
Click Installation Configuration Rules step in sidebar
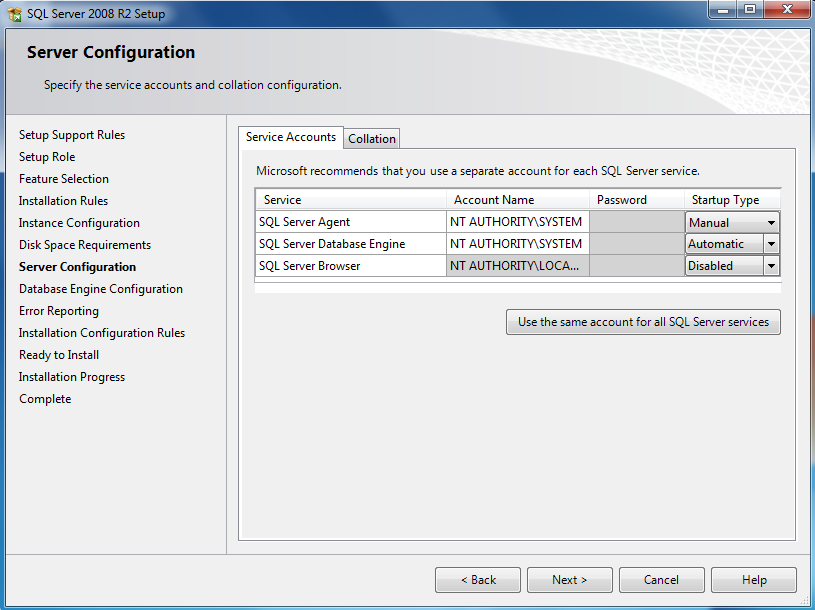click(x=102, y=333)
